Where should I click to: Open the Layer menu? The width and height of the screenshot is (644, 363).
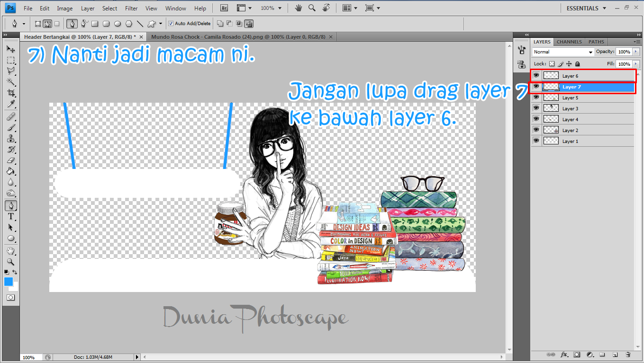88,8
